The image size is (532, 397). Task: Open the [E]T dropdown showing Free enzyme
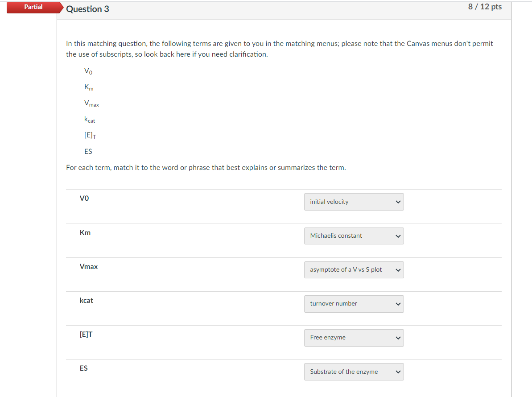[354, 337]
